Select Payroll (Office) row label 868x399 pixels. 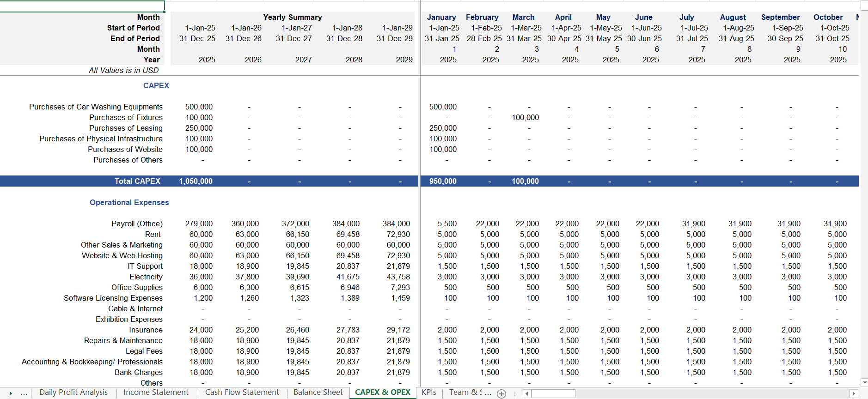coord(137,224)
